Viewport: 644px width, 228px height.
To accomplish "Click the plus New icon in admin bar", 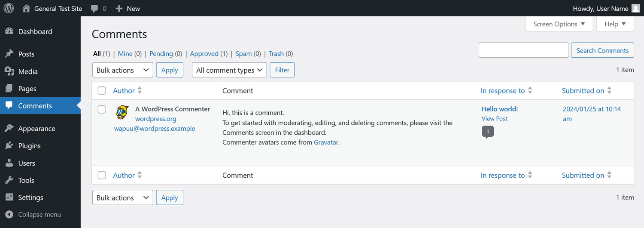I will (119, 9).
